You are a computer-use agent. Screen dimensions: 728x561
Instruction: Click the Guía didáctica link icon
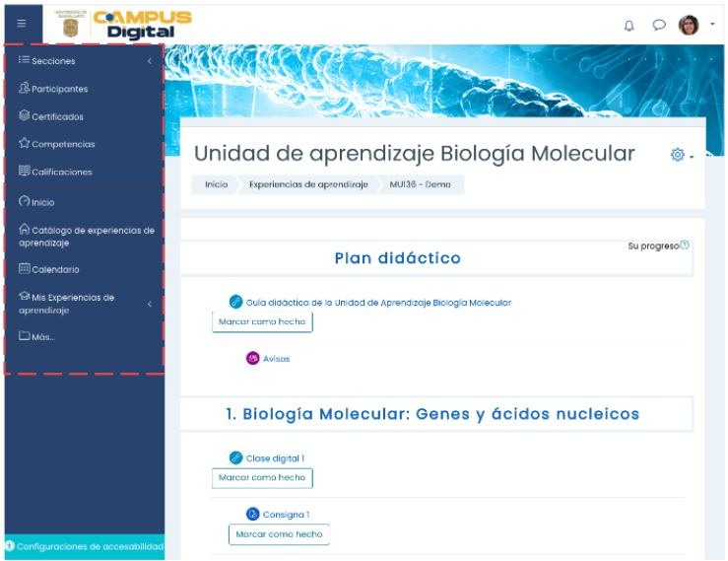[x=235, y=302]
